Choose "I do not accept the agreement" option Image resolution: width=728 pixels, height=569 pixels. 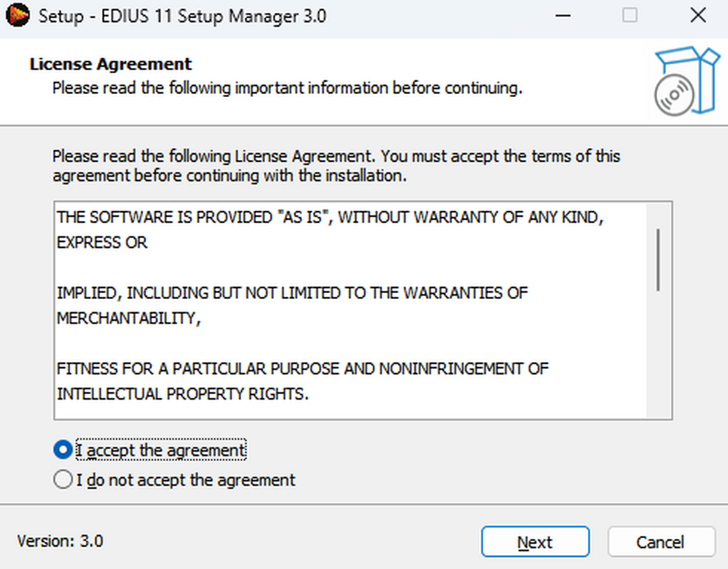62,480
